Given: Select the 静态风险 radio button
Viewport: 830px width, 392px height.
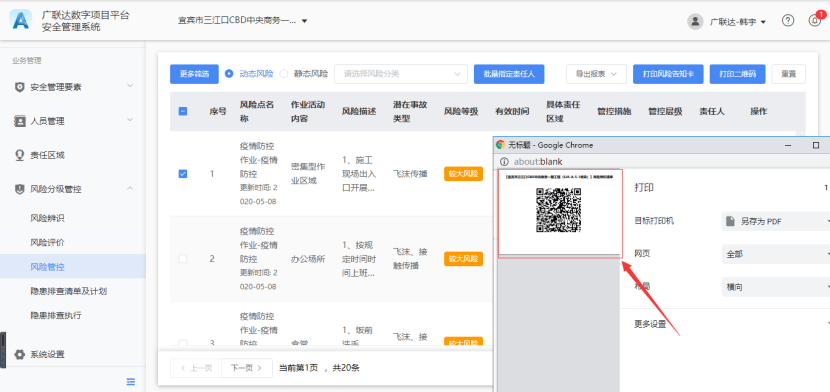Looking at the screenshot, I should coord(283,74).
